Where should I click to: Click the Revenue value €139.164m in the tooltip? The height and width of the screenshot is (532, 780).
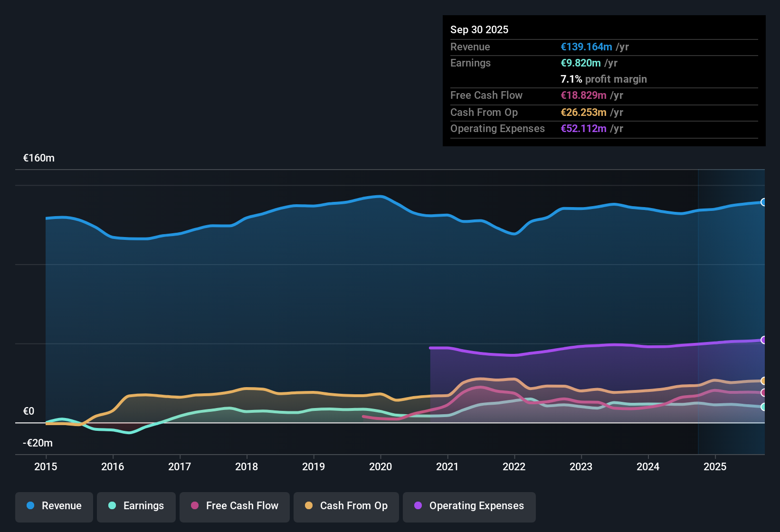click(586, 47)
